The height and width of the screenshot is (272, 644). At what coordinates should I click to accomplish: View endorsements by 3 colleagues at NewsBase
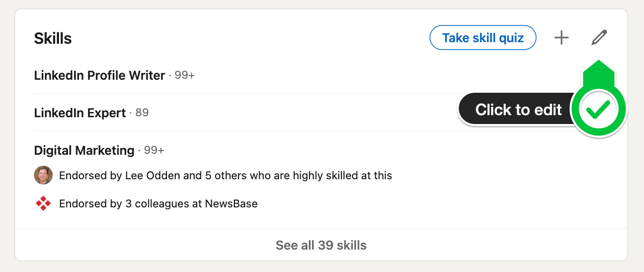click(158, 204)
